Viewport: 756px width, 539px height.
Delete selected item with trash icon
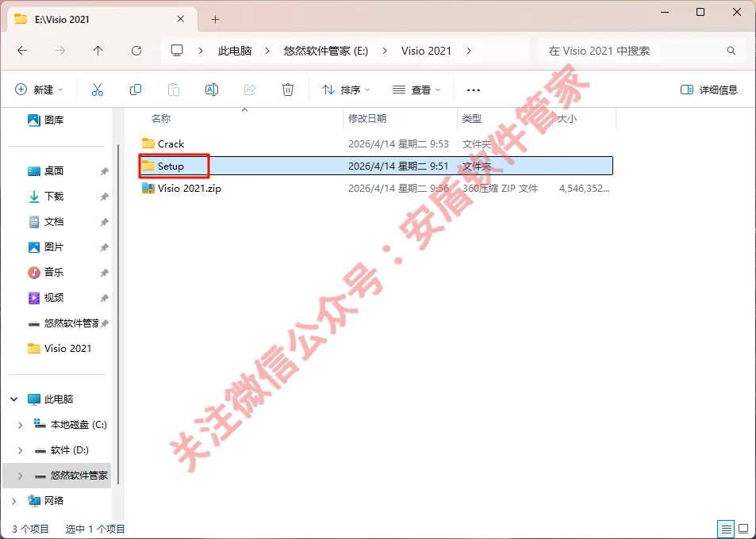pos(288,90)
